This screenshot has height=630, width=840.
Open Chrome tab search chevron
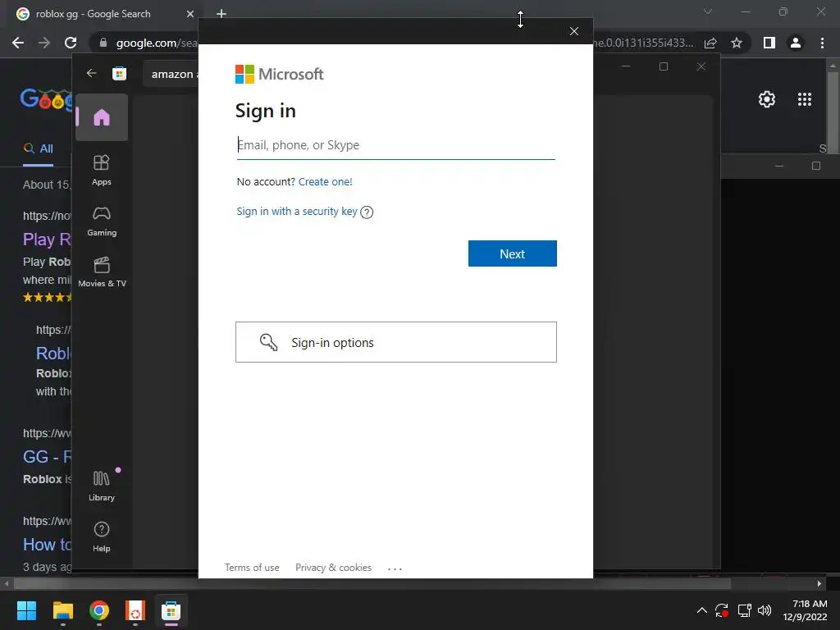click(708, 11)
